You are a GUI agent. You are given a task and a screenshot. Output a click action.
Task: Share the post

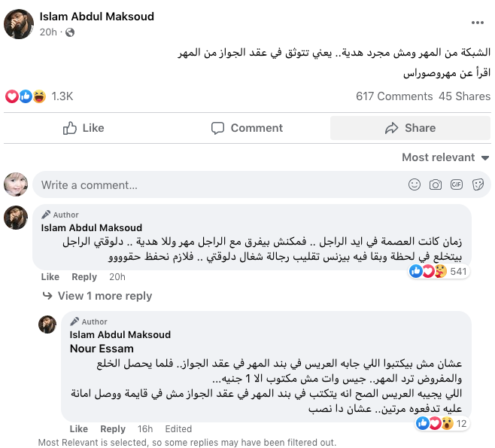tap(410, 128)
